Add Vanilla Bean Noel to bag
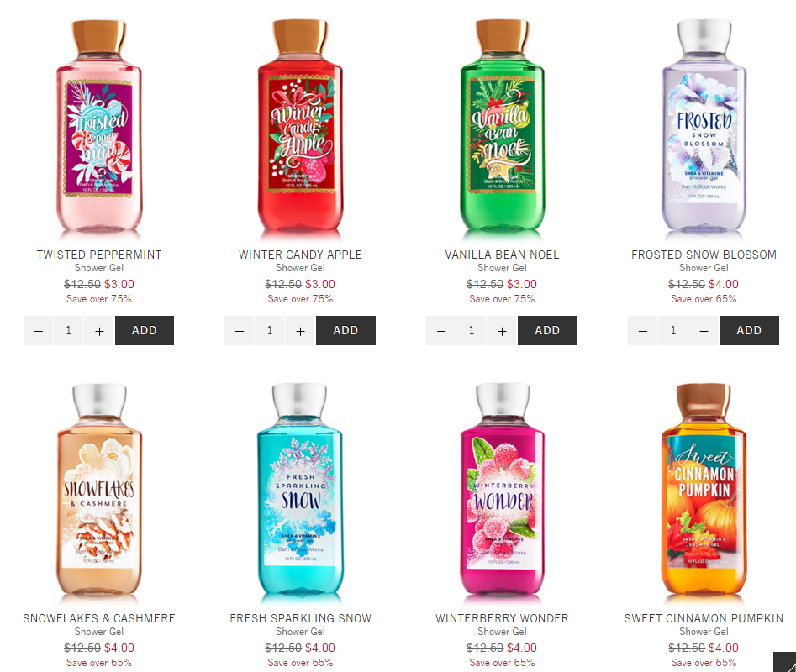The height and width of the screenshot is (672, 796). click(547, 331)
